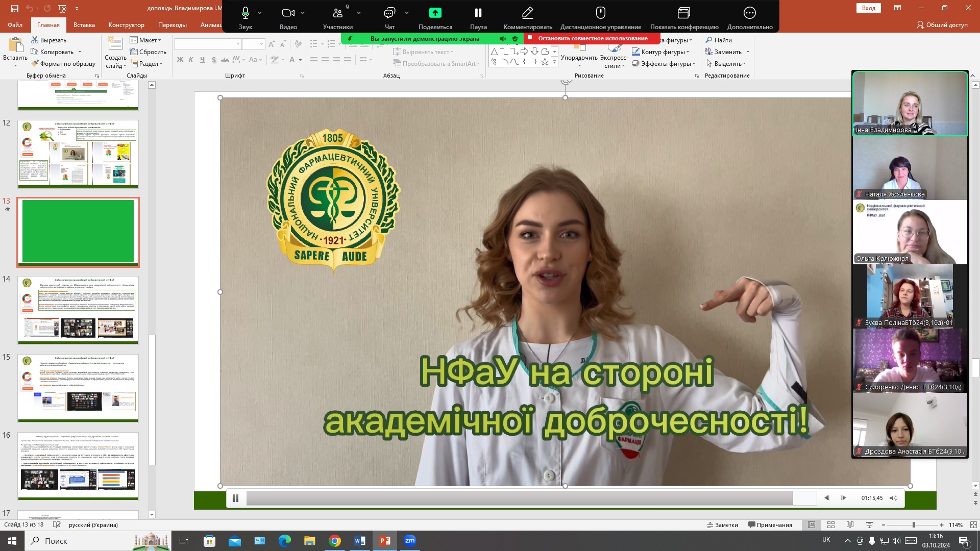Image resolution: width=980 pixels, height=551 pixels.
Task: Click the Cut (Вырезать) command
Action: 49,40
